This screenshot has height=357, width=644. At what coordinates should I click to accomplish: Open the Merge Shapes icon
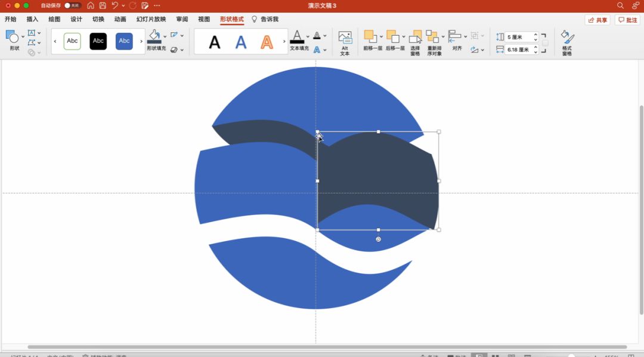[32, 52]
